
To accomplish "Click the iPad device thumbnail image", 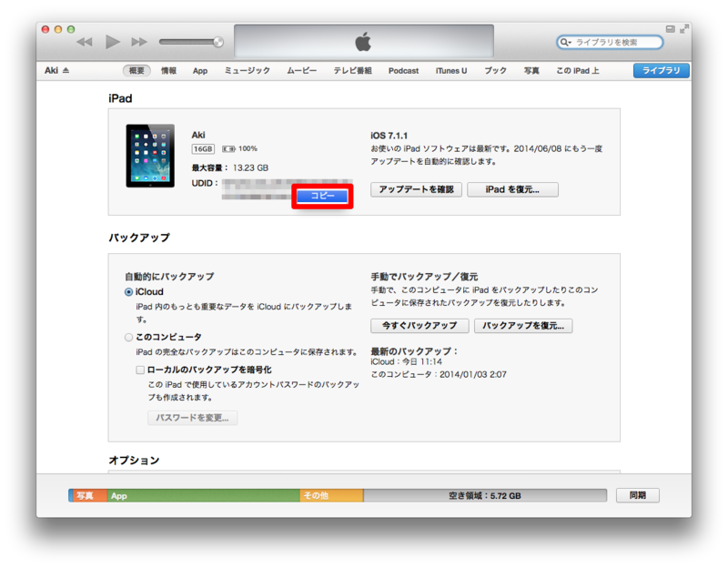I will 150,156.
